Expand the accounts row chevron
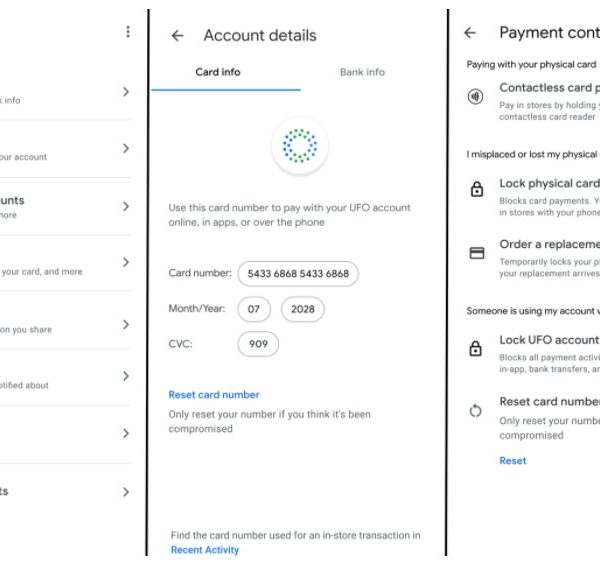The image size is (600, 564). (x=125, y=206)
